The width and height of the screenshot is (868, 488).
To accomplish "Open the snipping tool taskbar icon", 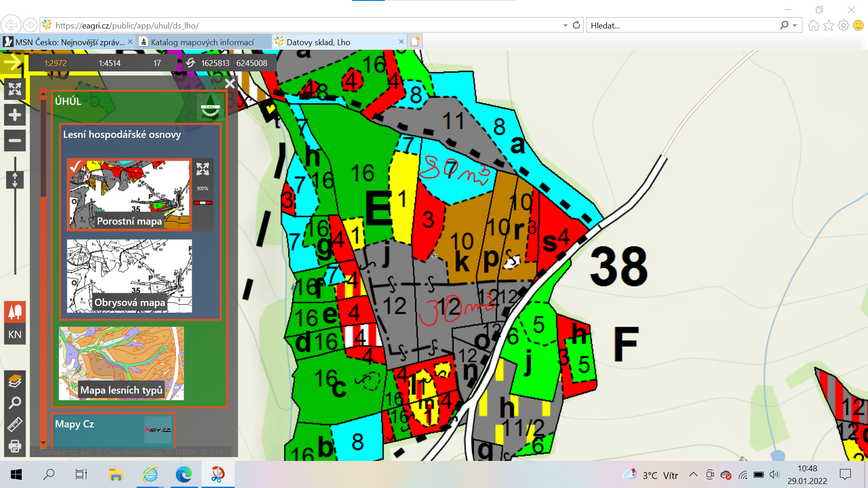I will pyautogui.click(x=217, y=474).
